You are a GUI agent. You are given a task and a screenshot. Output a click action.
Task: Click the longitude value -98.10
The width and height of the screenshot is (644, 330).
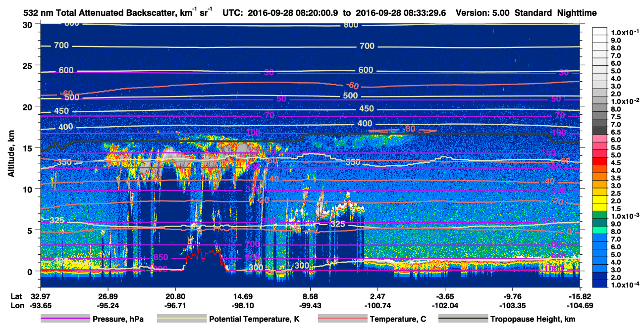tap(243, 305)
